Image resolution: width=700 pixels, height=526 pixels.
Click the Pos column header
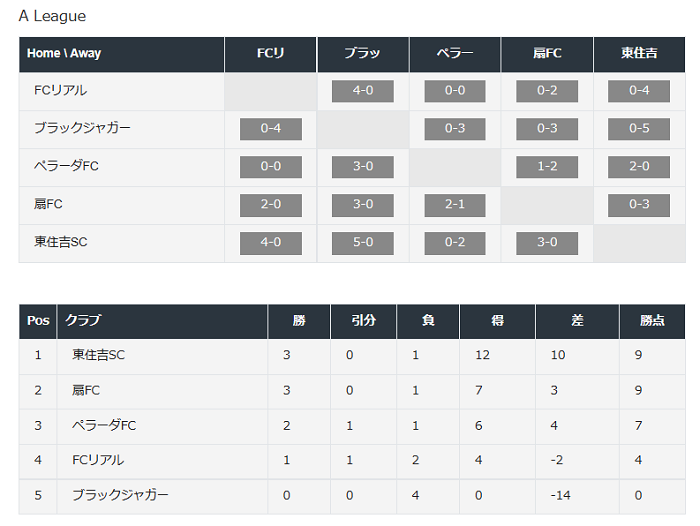[x=38, y=321]
